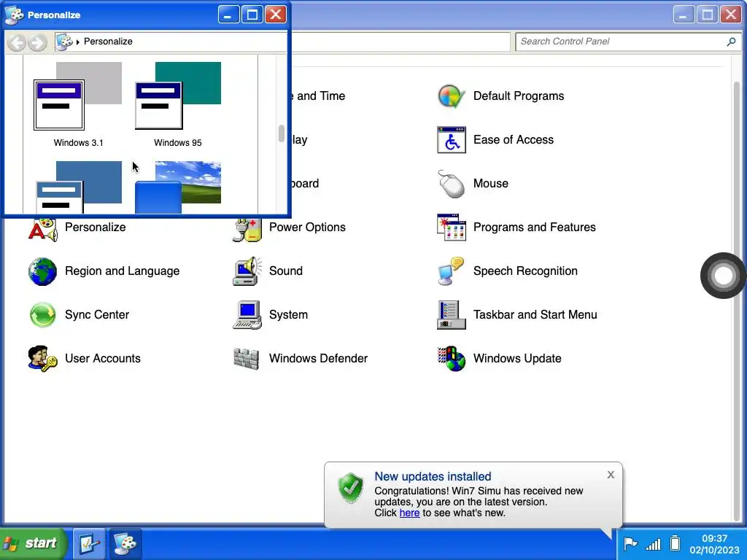This screenshot has height=560, width=747.
Task: Click the Sync Center label
Action: (x=97, y=315)
